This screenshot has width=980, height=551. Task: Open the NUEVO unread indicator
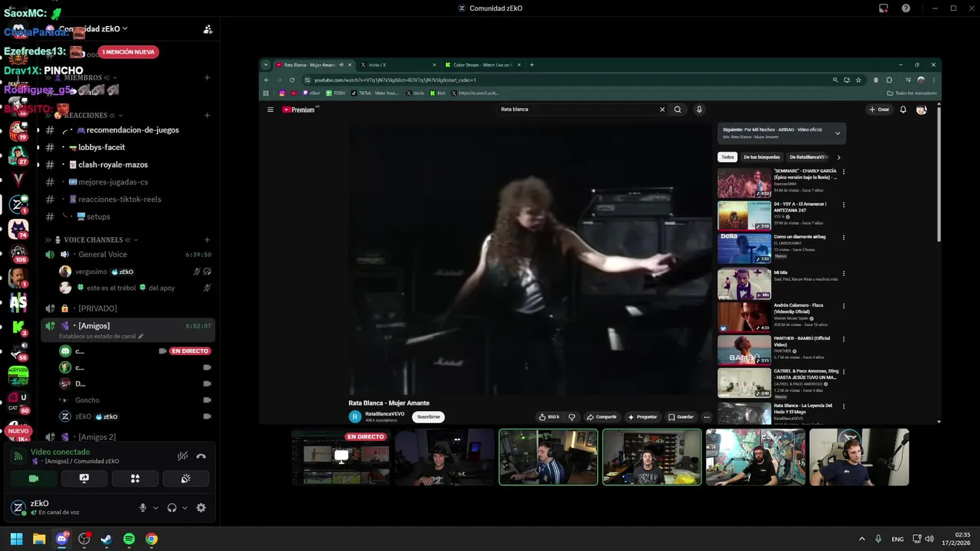(x=18, y=431)
